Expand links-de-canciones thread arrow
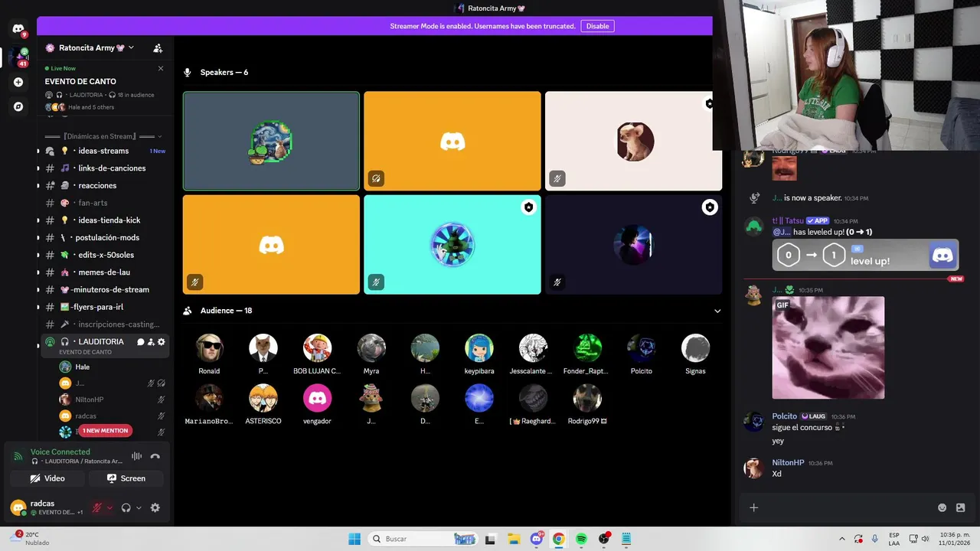 coord(38,168)
